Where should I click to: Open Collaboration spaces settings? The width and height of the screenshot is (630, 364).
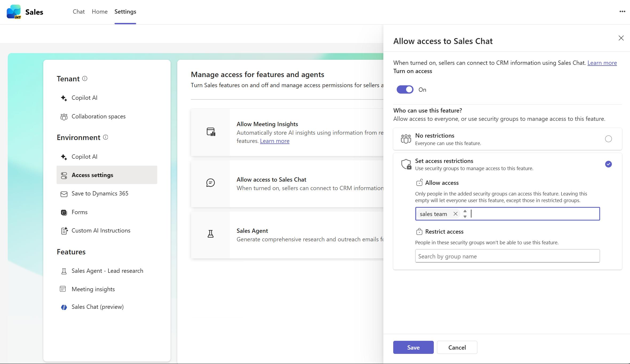point(98,116)
